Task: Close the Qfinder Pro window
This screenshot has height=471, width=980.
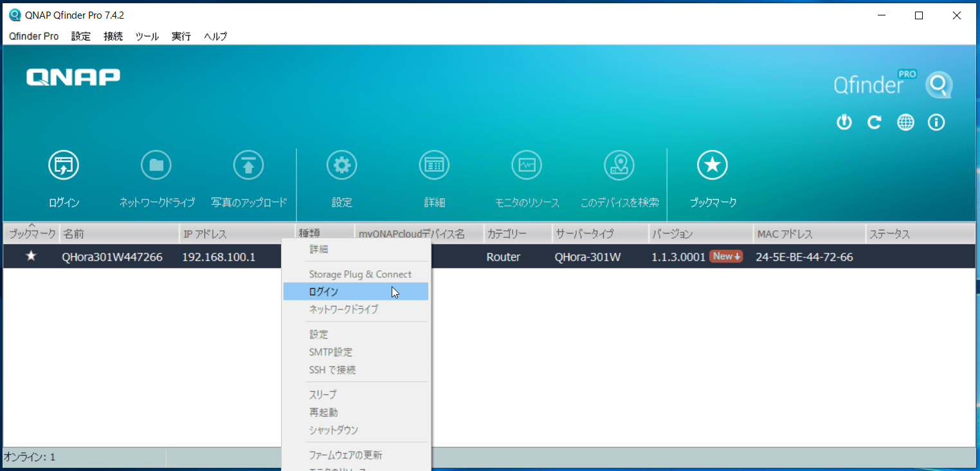Action: pyautogui.click(x=957, y=16)
